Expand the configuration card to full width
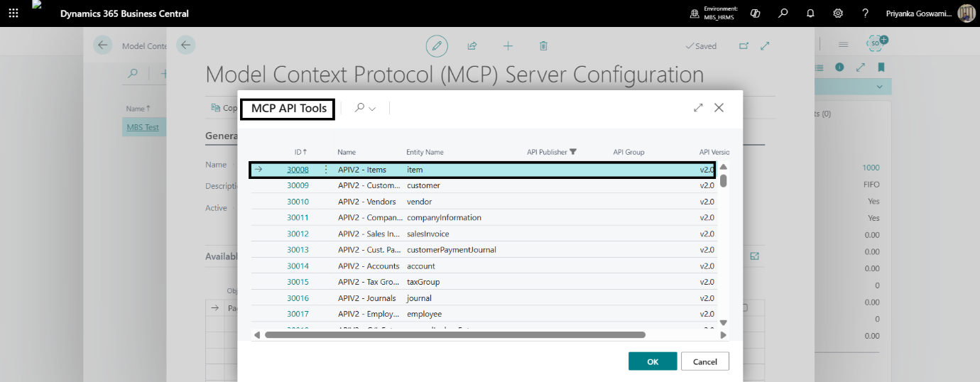Image resolution: width=980 pixels, height=382 pixels. pos(765,46)
